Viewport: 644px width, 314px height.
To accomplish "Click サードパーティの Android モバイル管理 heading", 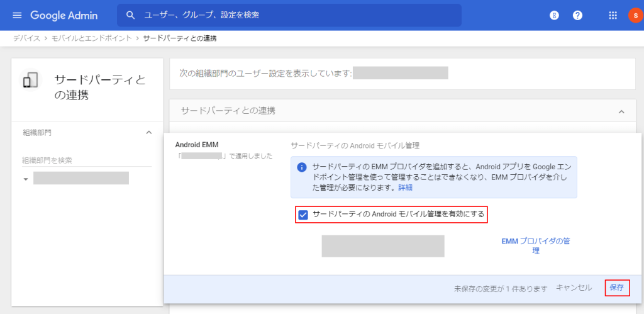I will click(x=355, y=145).
